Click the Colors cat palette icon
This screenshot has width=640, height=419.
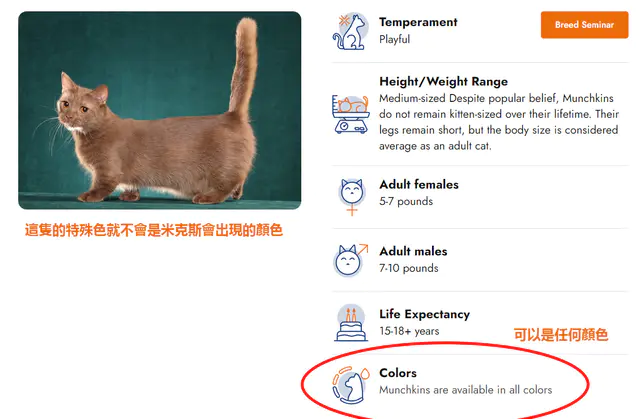(351, 385)
